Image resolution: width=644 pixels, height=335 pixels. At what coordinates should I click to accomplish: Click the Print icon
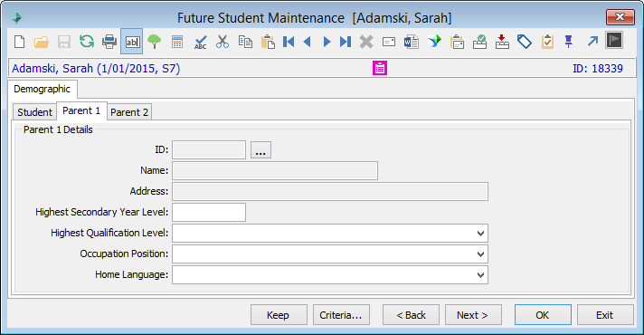[x=109, y=42]
